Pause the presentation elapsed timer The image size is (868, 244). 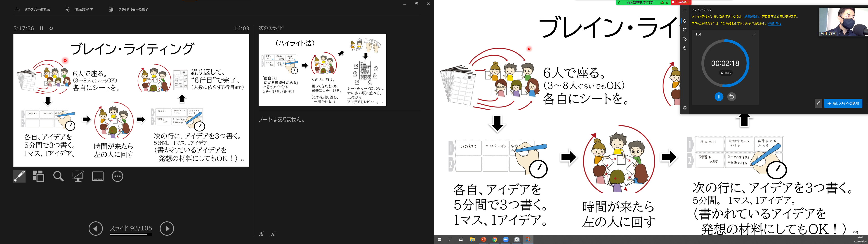tap(41, 28)
